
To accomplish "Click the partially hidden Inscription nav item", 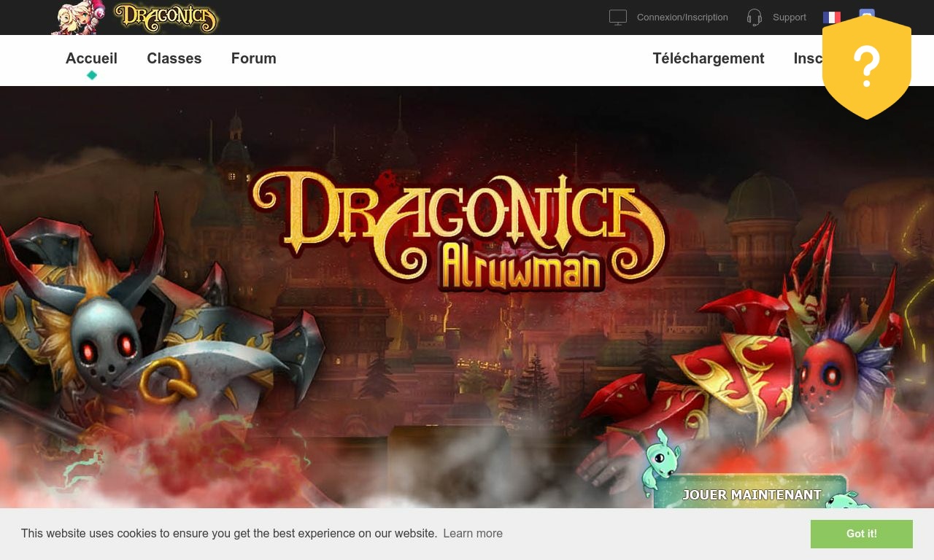I will click(x=808, y=58).
